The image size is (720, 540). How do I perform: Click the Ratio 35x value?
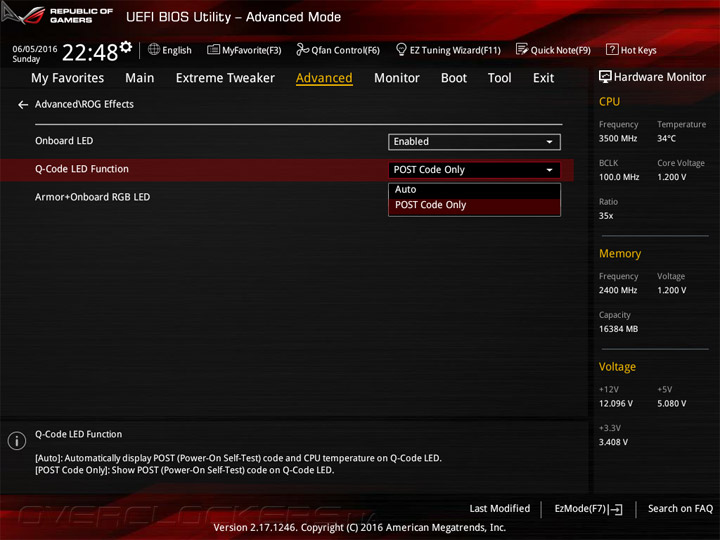tap(606, 216)
